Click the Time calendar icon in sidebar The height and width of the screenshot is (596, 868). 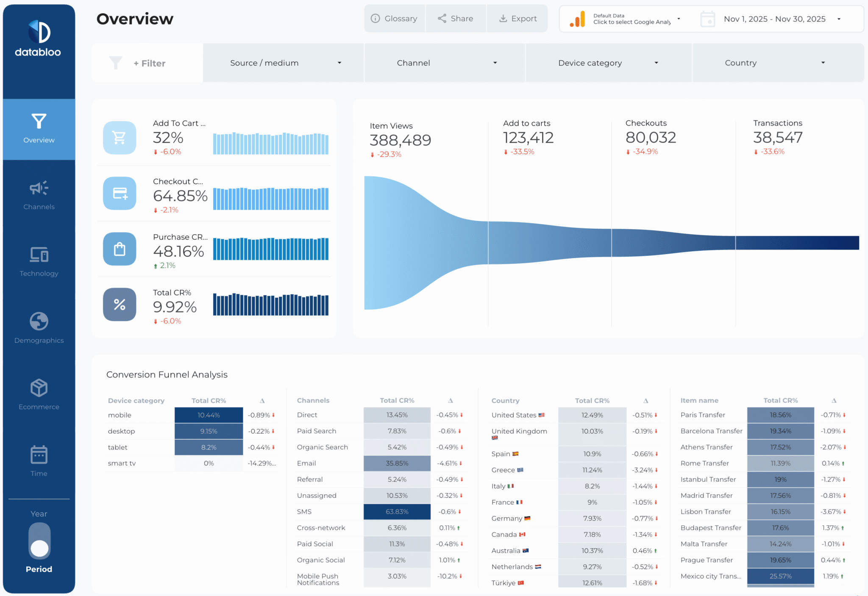point(39,455)
